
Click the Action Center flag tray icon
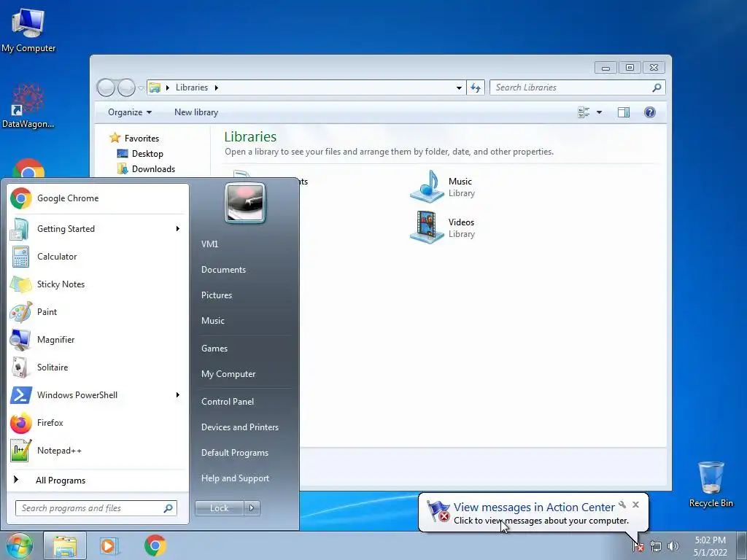coord(639,547)
